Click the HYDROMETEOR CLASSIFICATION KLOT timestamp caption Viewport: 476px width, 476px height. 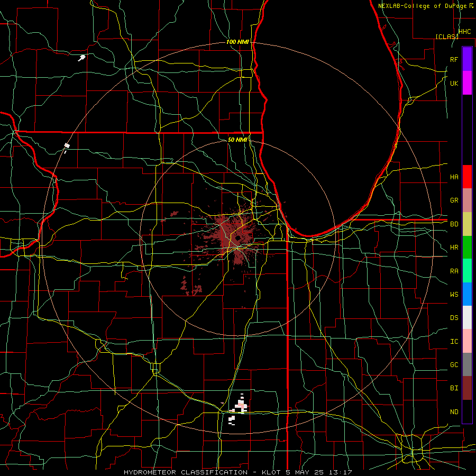click(237, 472)
